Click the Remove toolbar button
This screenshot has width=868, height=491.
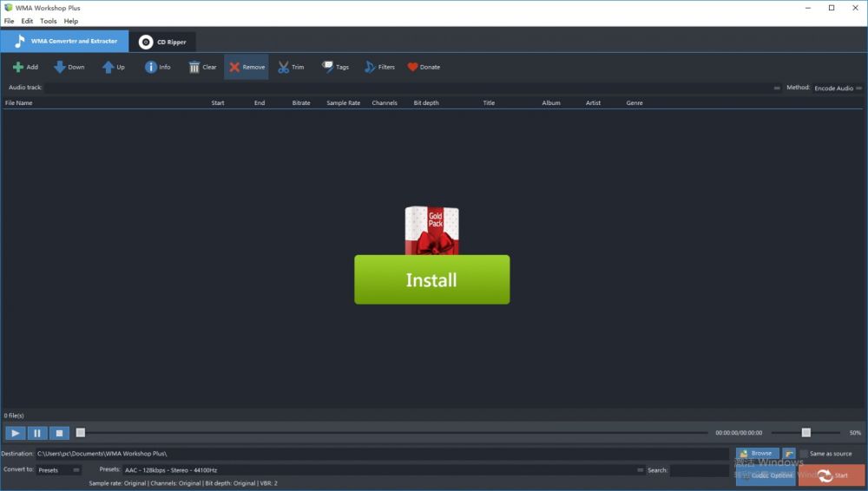click(x=247, y=67)
